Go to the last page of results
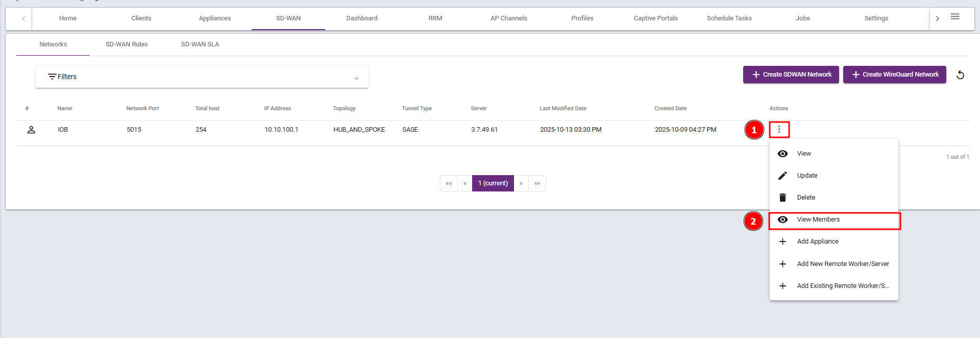This screenshot has height=338, width=980. [x=537, y=183]
